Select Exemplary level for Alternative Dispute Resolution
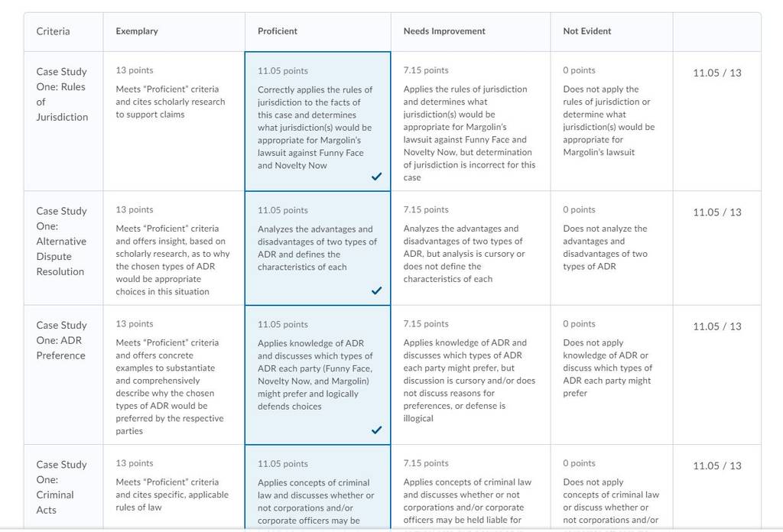 tap(174, 248)
